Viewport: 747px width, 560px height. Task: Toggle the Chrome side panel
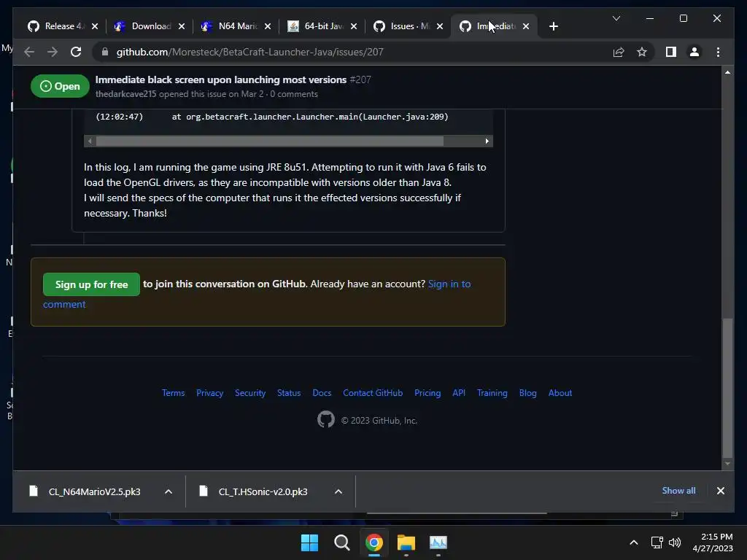click(671, 52)
